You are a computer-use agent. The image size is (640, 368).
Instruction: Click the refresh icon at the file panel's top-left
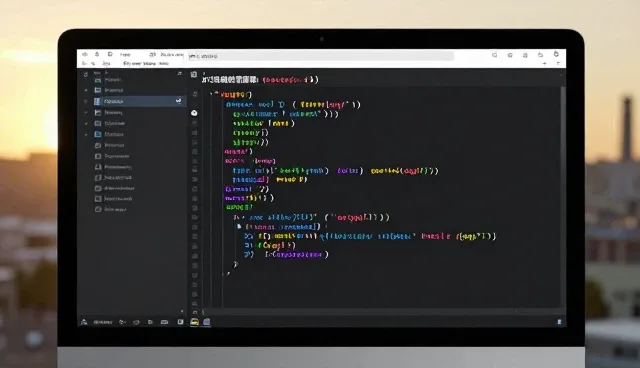pyautogui.click(x=85, y=74)
